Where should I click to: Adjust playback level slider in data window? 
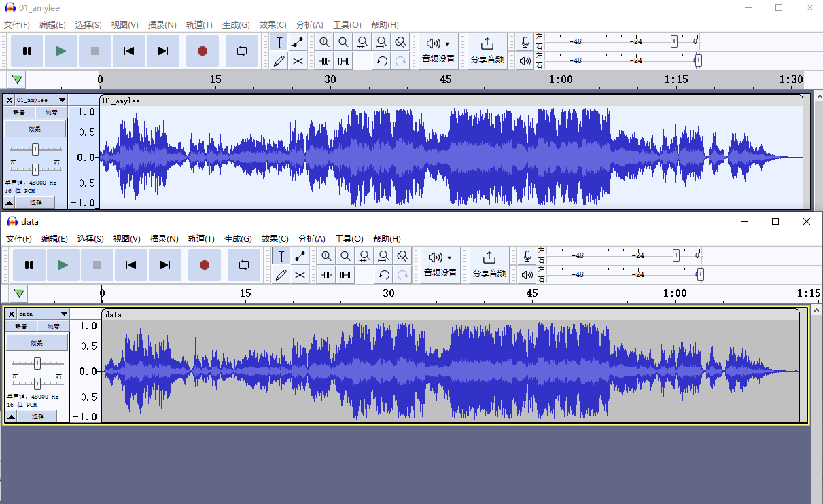(699, 274)
